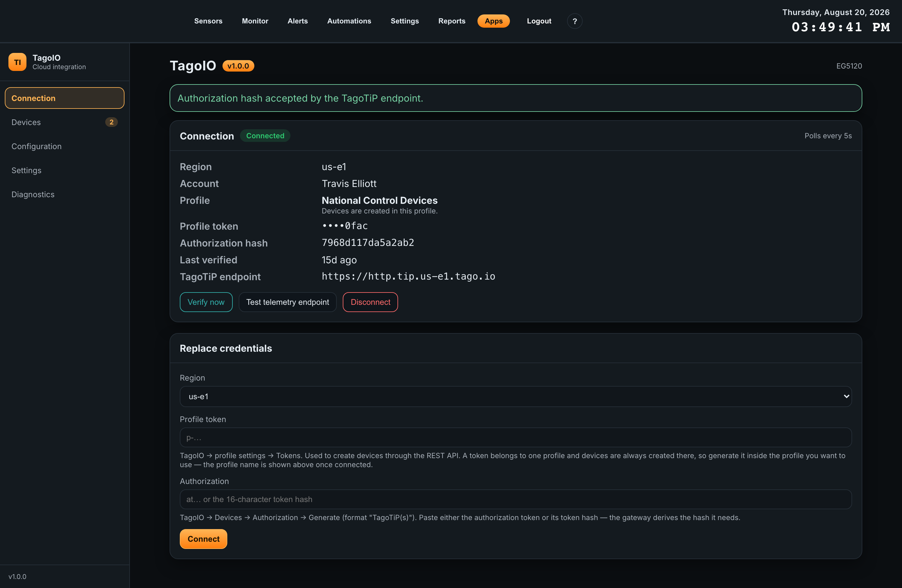This screenshot has height=588, width=902.
Task: Click the Connected status badge
Action: point(265,136)
